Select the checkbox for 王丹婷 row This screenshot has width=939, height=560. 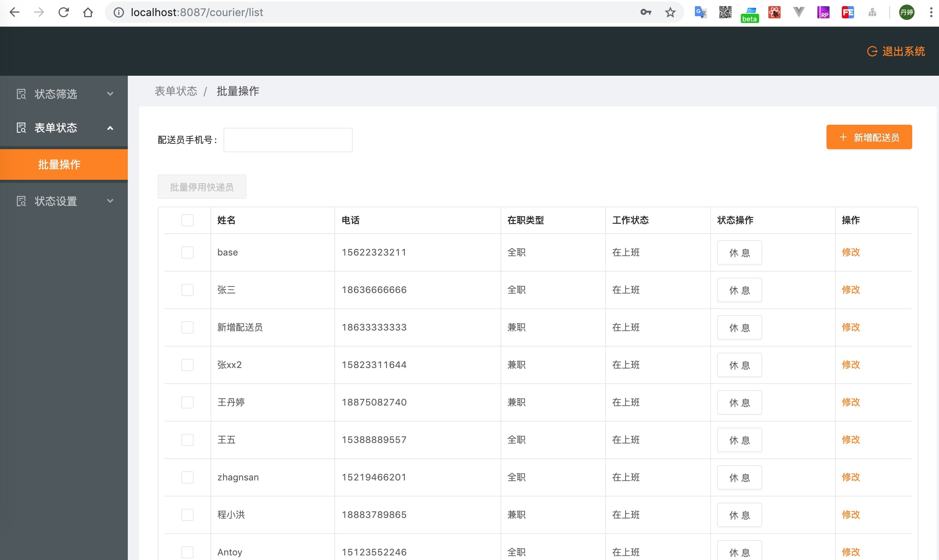(187, 402)
